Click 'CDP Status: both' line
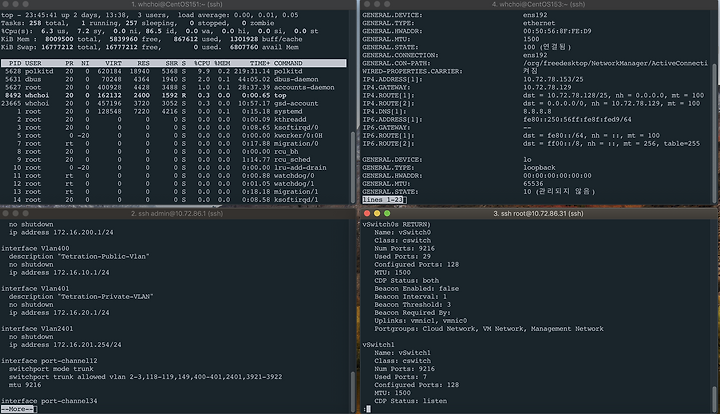 tap(406, 280)
